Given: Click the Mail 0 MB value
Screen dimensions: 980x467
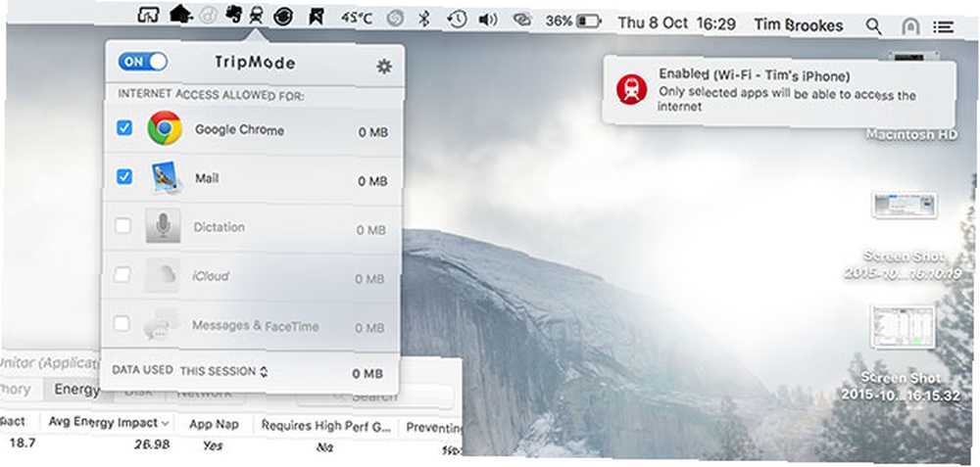Looking at the screenshot, I should point(372,181).
